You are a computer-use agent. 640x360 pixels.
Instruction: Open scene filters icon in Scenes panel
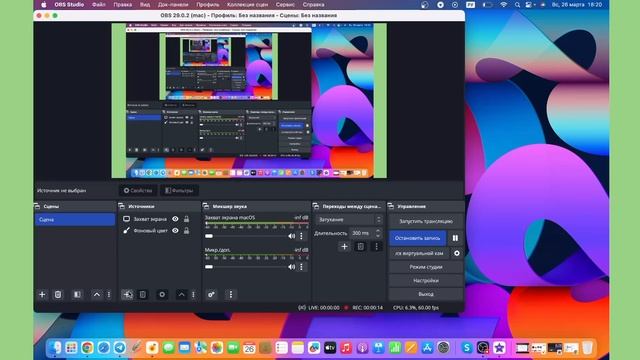pos(77,294)
